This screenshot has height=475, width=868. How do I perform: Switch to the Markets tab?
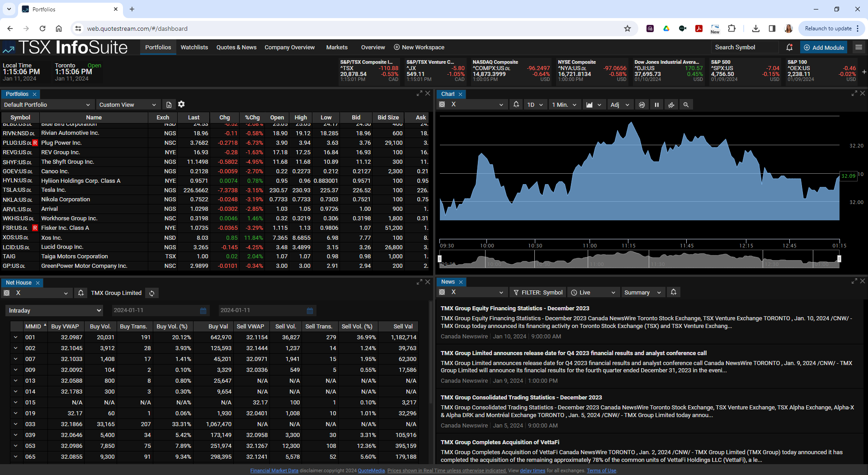(337, 47)
